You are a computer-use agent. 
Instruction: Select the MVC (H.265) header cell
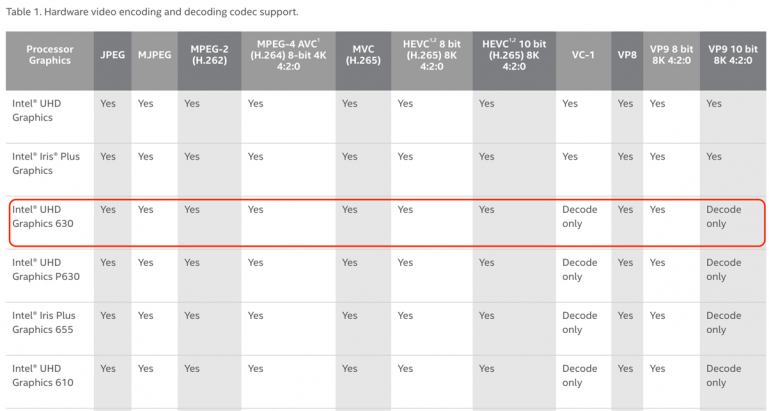pos(360,54)
